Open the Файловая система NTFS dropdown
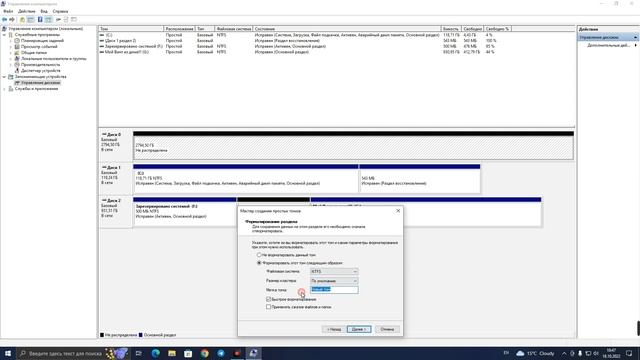This screenshot has width=640, height=360. (334, 271)
